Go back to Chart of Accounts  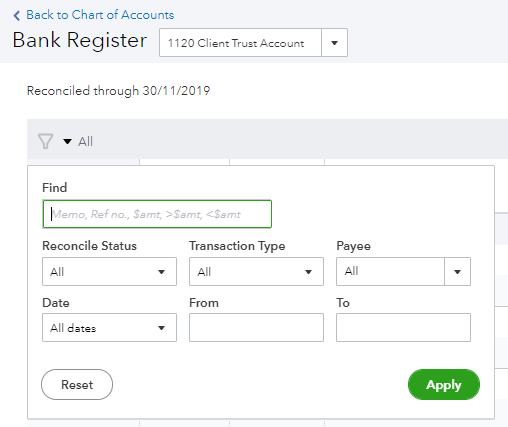100,15
